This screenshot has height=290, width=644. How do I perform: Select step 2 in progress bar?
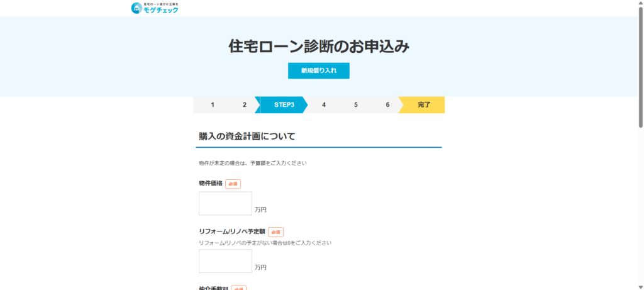tap(245, 105)
